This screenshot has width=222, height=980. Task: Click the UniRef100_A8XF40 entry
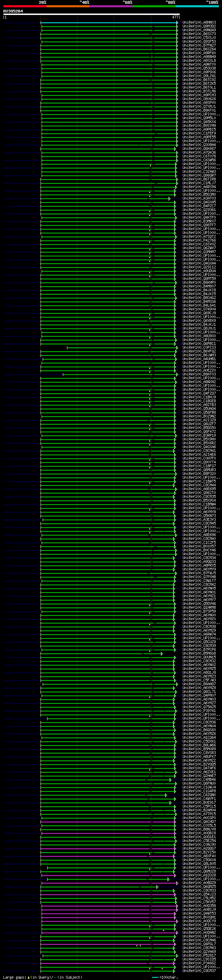(x=199, y=856)
